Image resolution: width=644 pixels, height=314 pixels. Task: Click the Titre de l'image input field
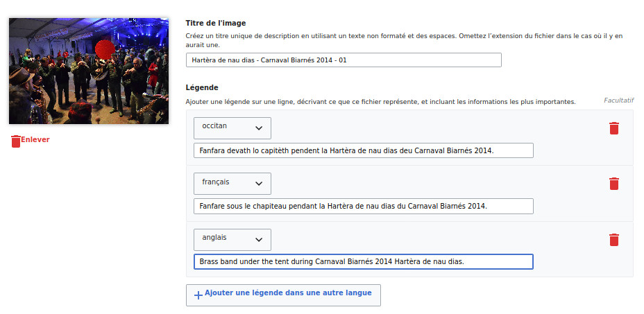click(x=344, y=60)
